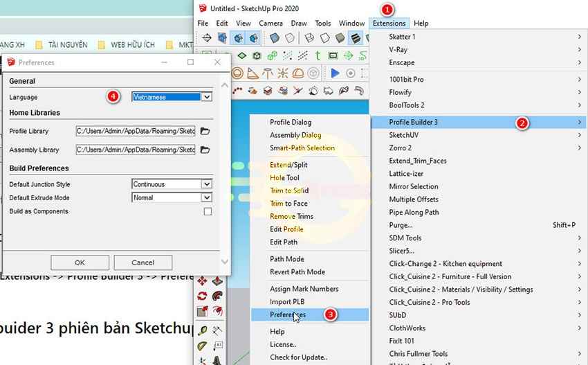Open the Window menu

[351, 24]
